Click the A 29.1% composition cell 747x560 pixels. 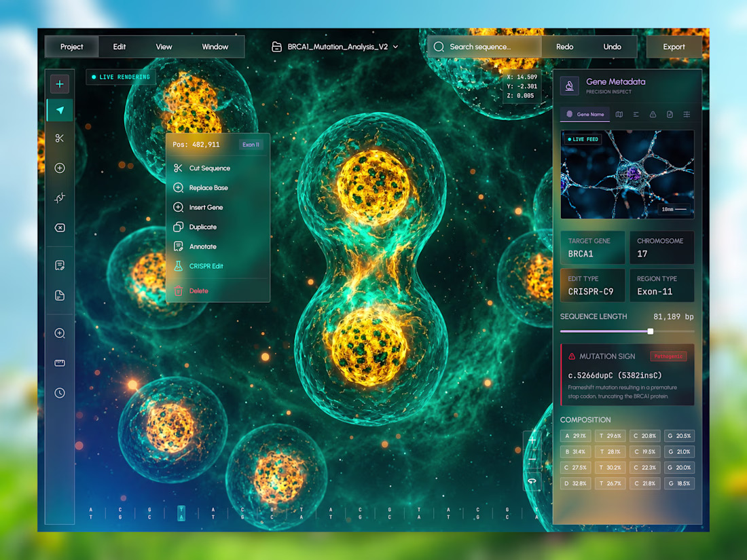575,436
